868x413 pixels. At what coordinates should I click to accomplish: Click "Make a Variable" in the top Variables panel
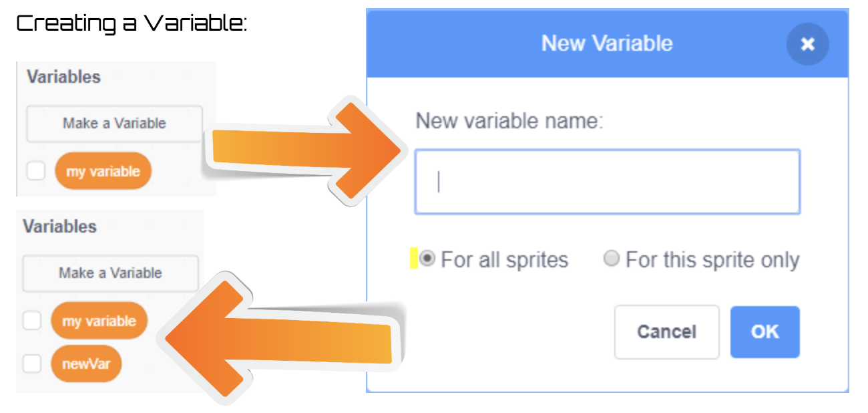(x=114, y=124)
